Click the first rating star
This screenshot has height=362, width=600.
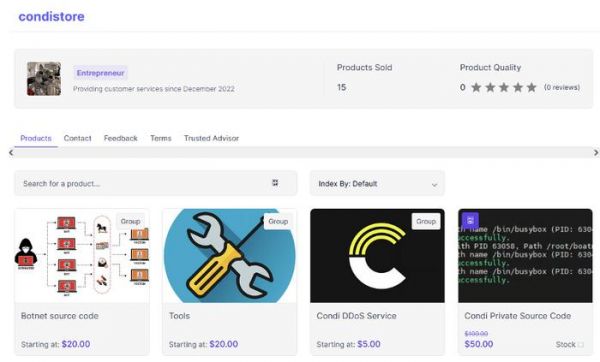coord(476,87)
